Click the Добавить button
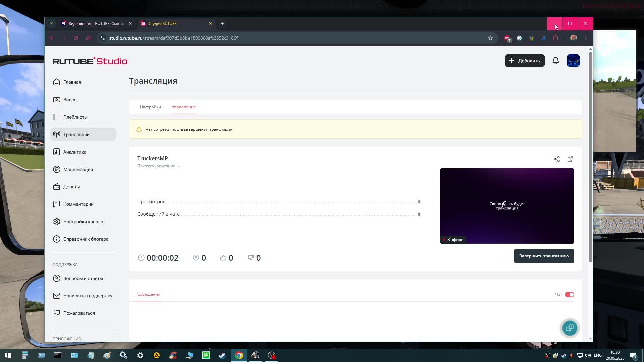 click(x=525, y=61)
